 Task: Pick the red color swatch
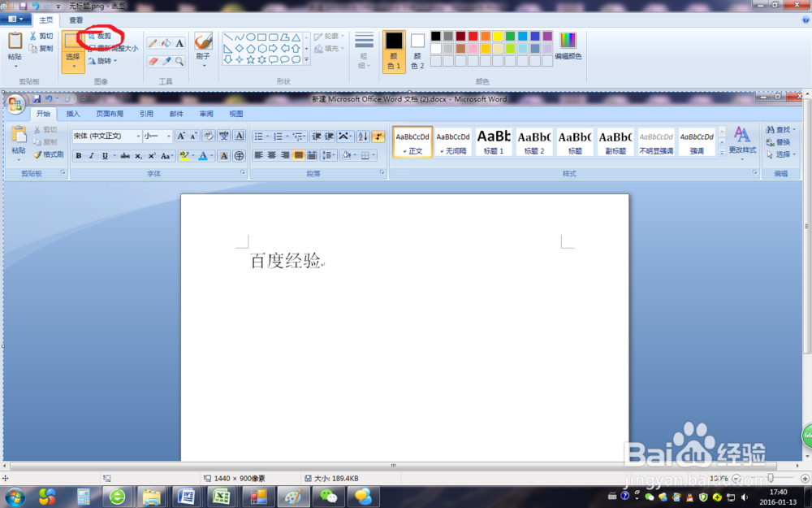pos(473,36)
